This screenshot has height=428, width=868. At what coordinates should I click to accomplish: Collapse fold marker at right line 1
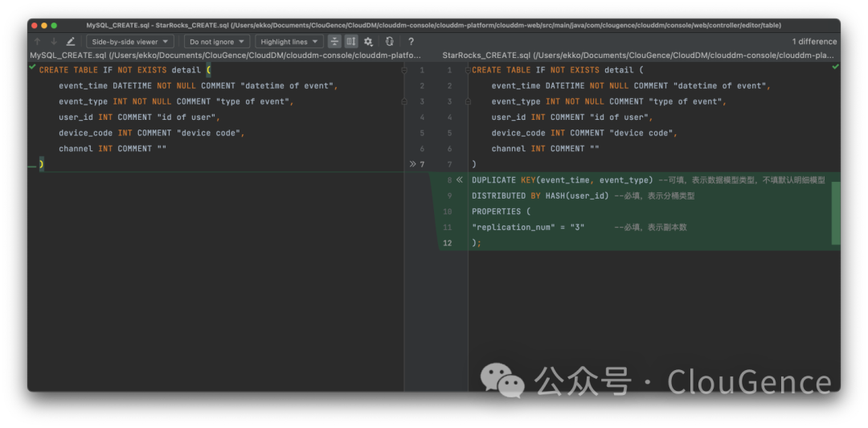(468, 71)
